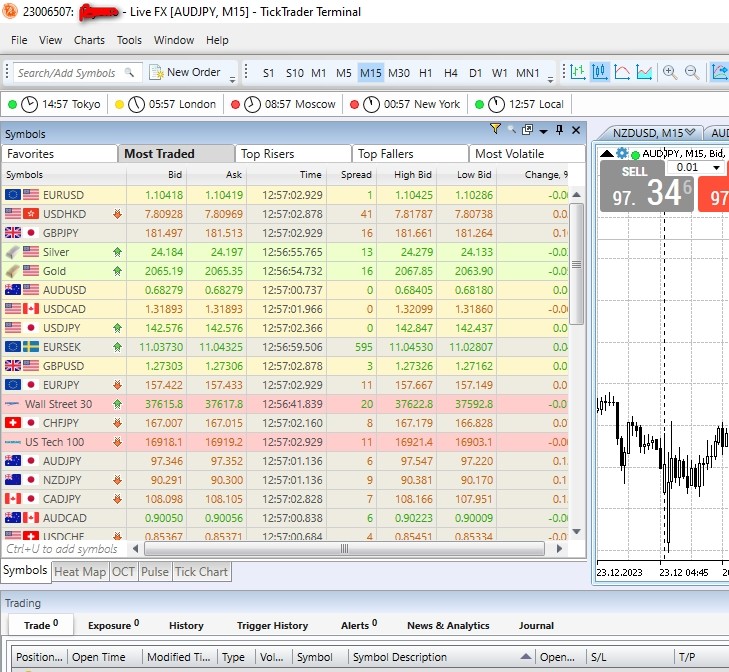Click the symbols list vertical scrollbar thumb
The height and width of the screenshot is (672, 729).
[x=577, y=264]
